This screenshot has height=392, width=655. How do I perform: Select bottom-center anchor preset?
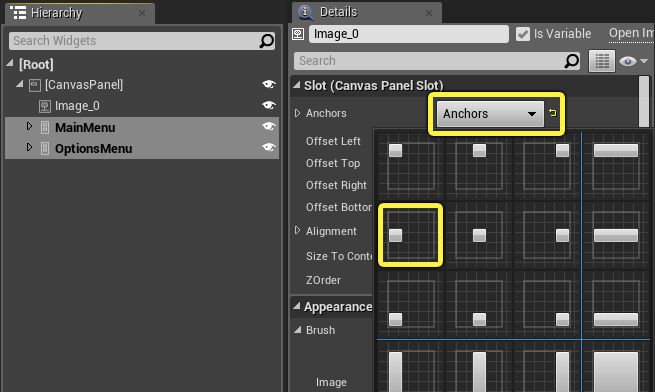click(479, 303)
